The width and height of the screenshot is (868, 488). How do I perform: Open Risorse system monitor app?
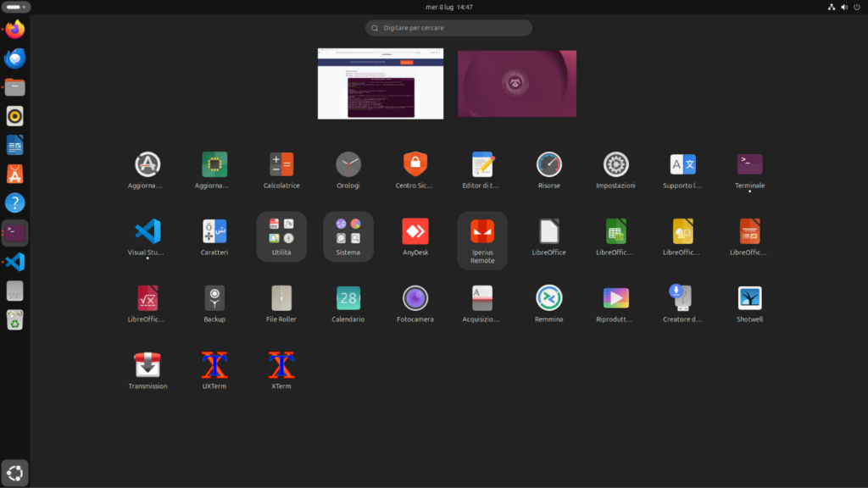[x=548, y=164]
